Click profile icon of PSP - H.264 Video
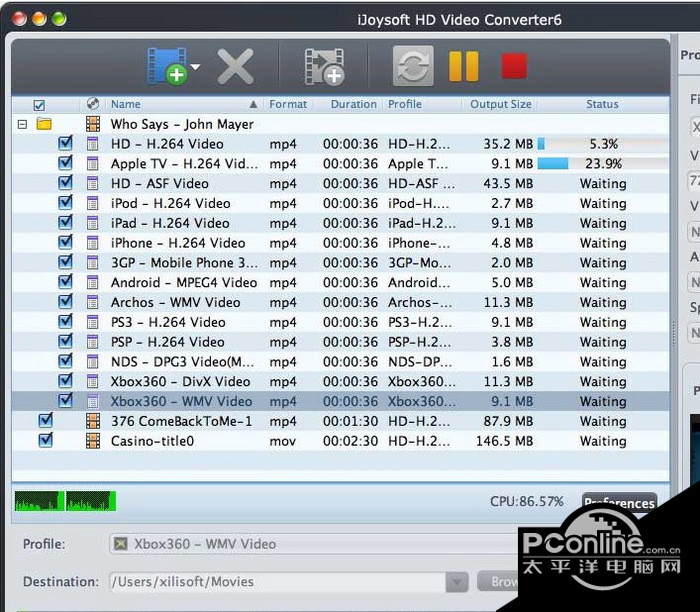 click(x=92, y=342)
